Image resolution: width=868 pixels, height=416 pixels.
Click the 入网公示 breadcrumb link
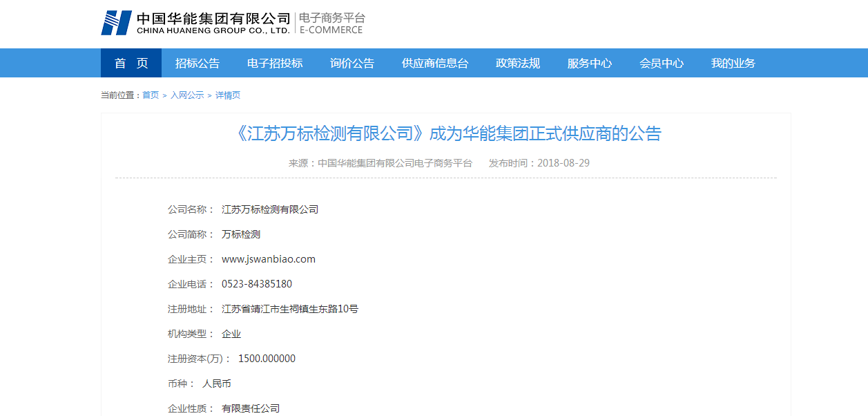tap(187, 95)
